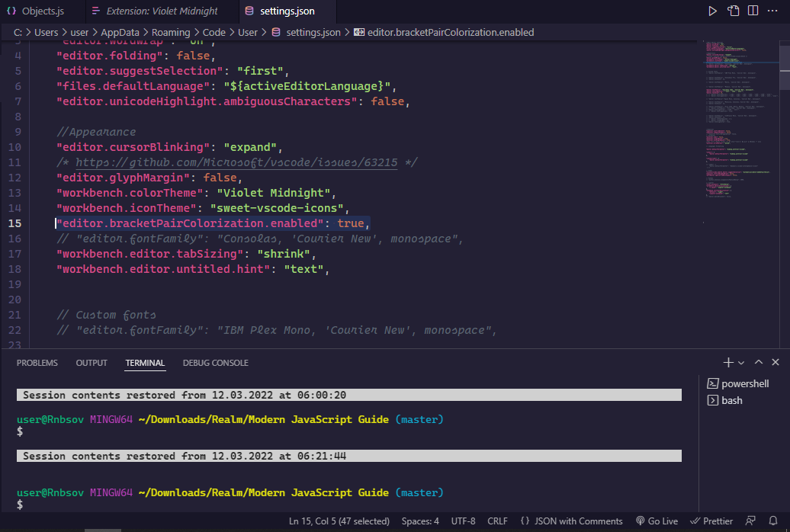The width and height of the screenshot is (790, 532).
Task: Open the feedback icon in status bar
Action: coord(750,521)
